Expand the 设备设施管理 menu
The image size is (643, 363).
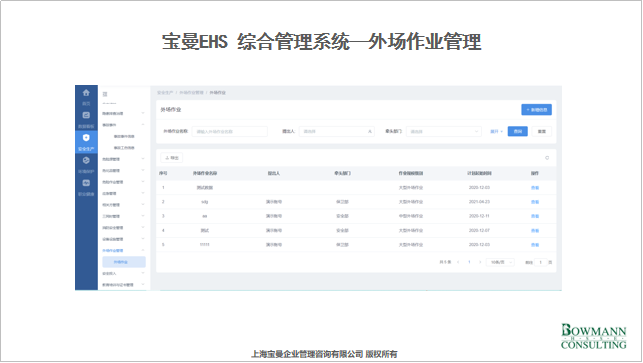tap(123, 239)
